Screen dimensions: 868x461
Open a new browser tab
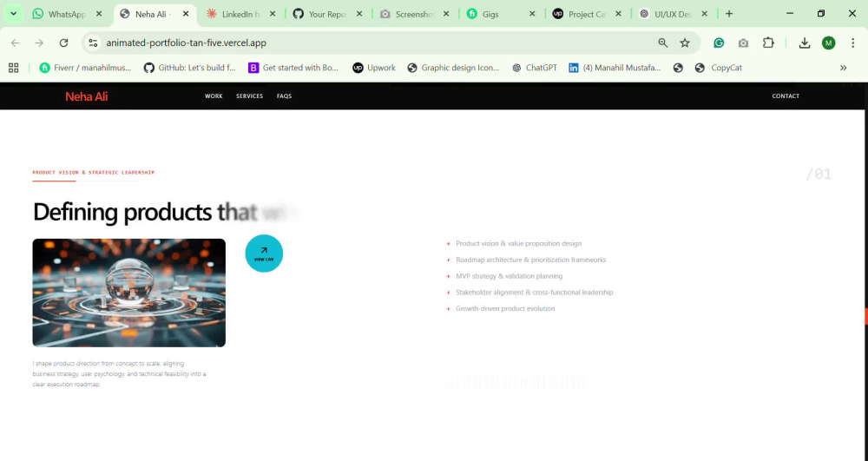[729, 14]
